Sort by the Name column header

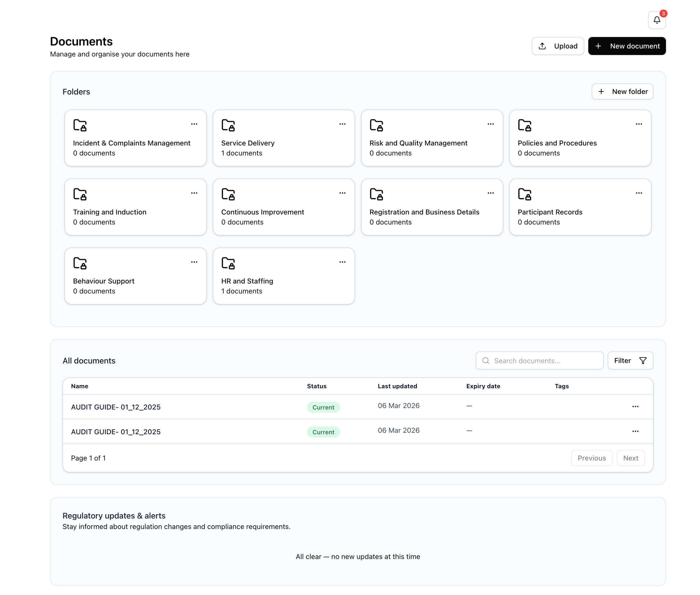(80, 386)
